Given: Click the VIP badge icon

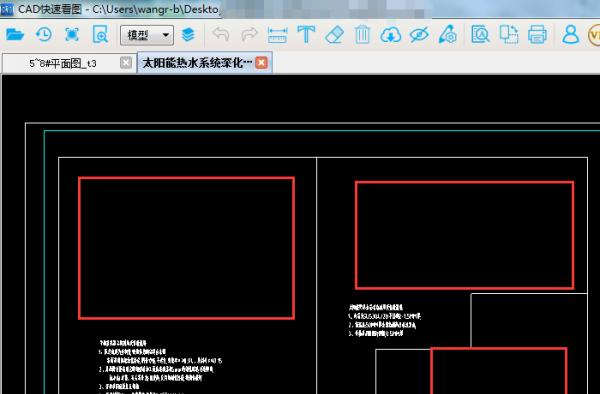Looking at the screenshot, I should tap(594, 35).
